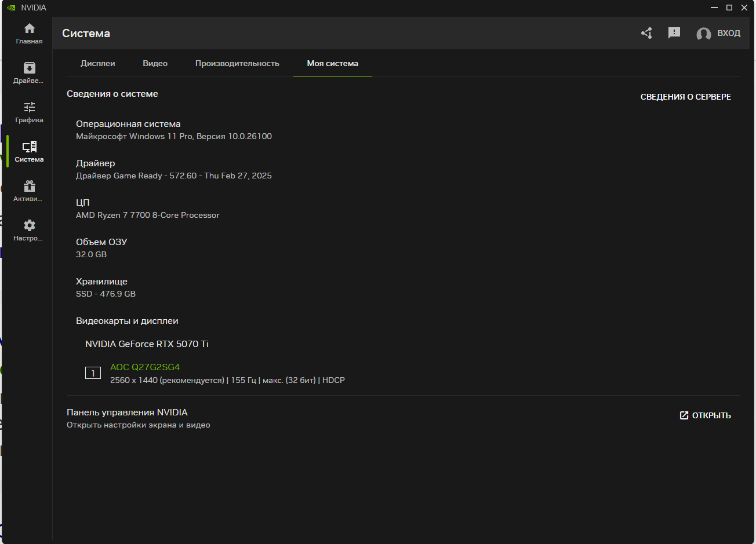Click the user avatar icon
This screenshot has height=544, width=756.
(704, 34)
